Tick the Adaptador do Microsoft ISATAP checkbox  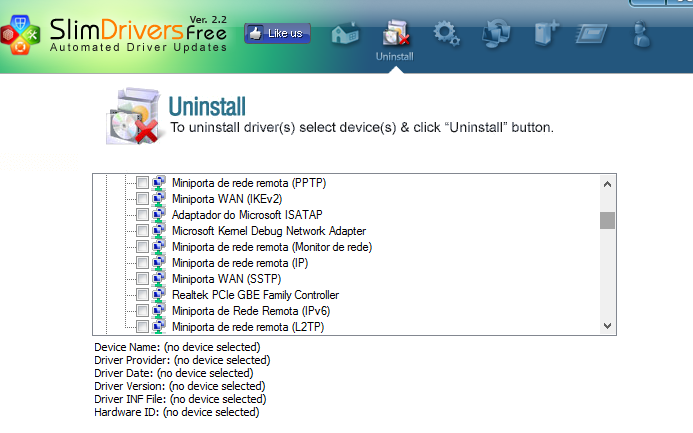click(142, 214)
